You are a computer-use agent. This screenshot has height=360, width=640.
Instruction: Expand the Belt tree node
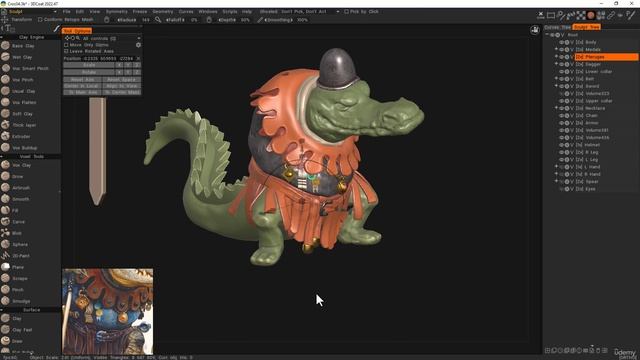click(x=556, y=79)
